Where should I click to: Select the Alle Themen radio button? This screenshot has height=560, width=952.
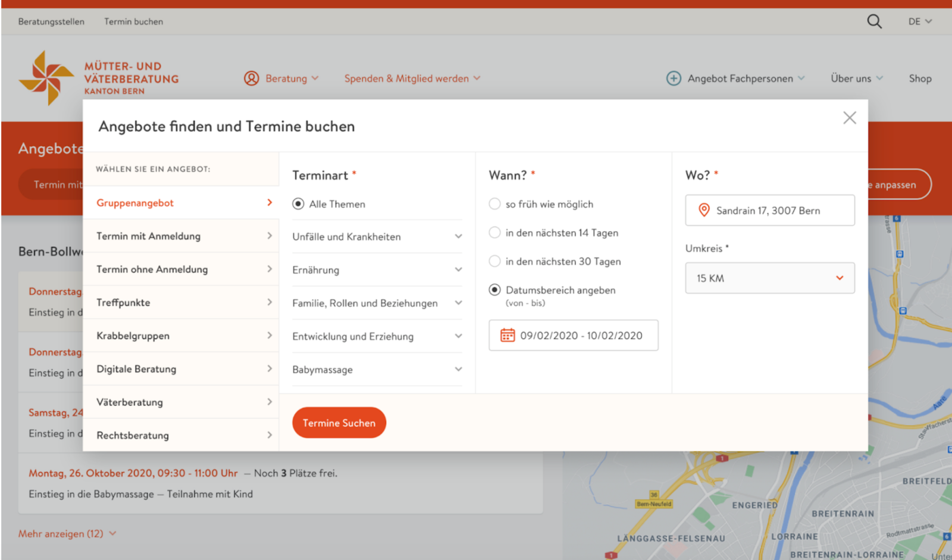298,204
